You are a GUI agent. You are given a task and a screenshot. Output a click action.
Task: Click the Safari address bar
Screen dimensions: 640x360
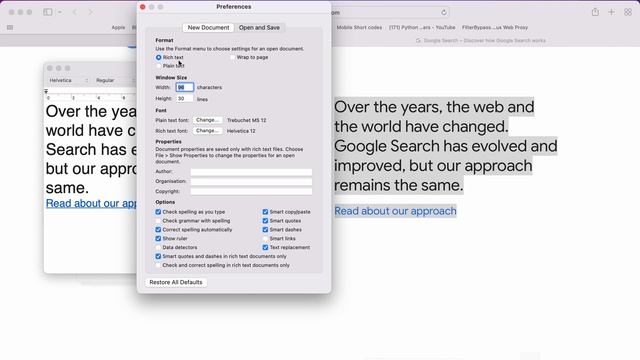pos(390,12)
